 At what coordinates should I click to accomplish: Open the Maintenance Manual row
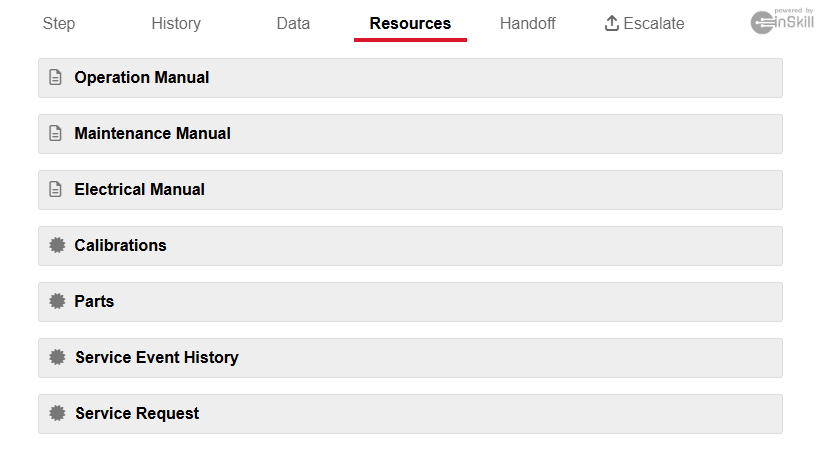coord(410,134)
